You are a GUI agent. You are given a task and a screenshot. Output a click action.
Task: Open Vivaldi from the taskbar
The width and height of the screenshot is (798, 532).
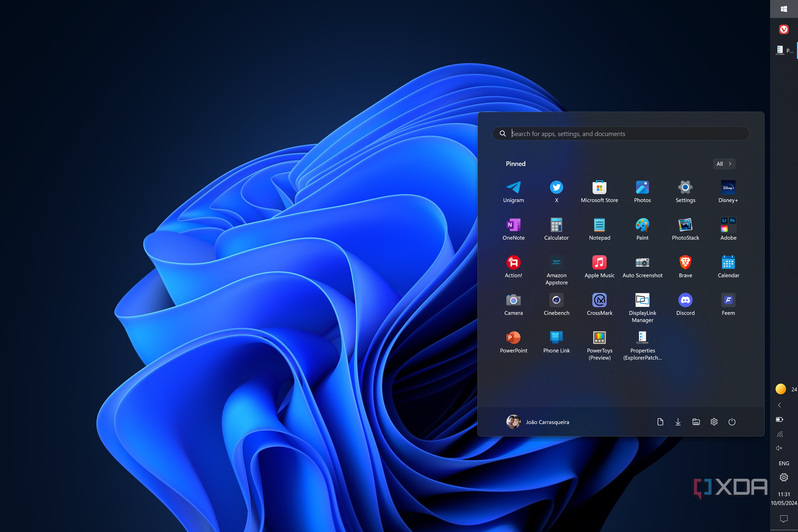point(784,29)
